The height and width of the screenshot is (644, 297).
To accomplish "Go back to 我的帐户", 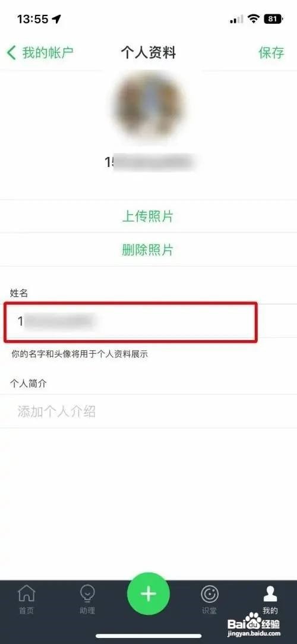I will (x=48, y=52).
